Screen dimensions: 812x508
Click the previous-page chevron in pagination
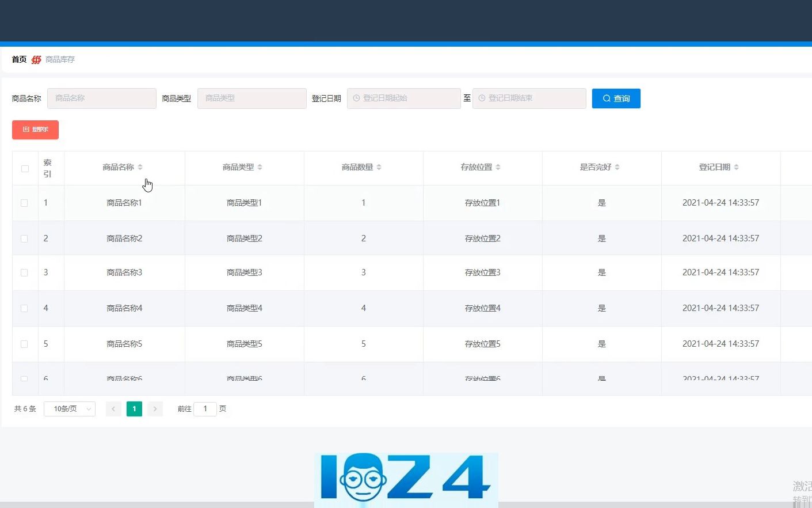pos(113,408)
